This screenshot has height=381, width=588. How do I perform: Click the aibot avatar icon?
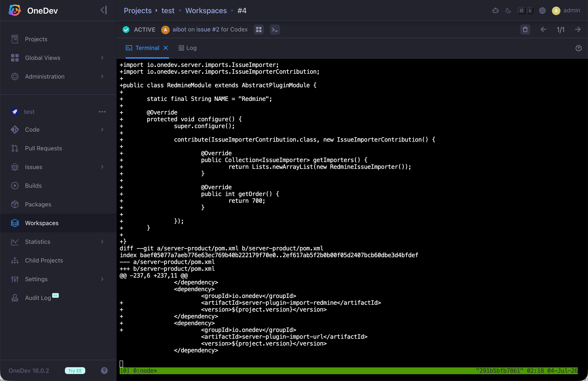point(165,30)
